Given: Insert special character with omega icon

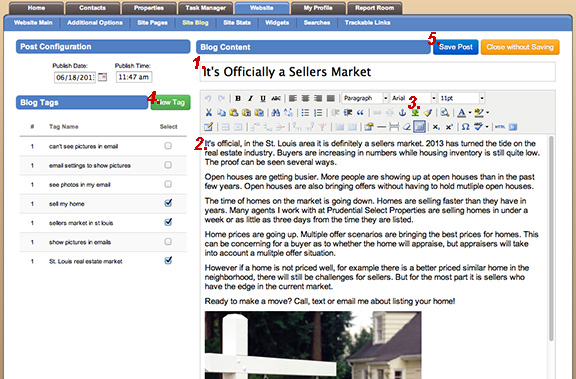Looking at the screenshot, I should pyautogui.click(x=465, y=127).
